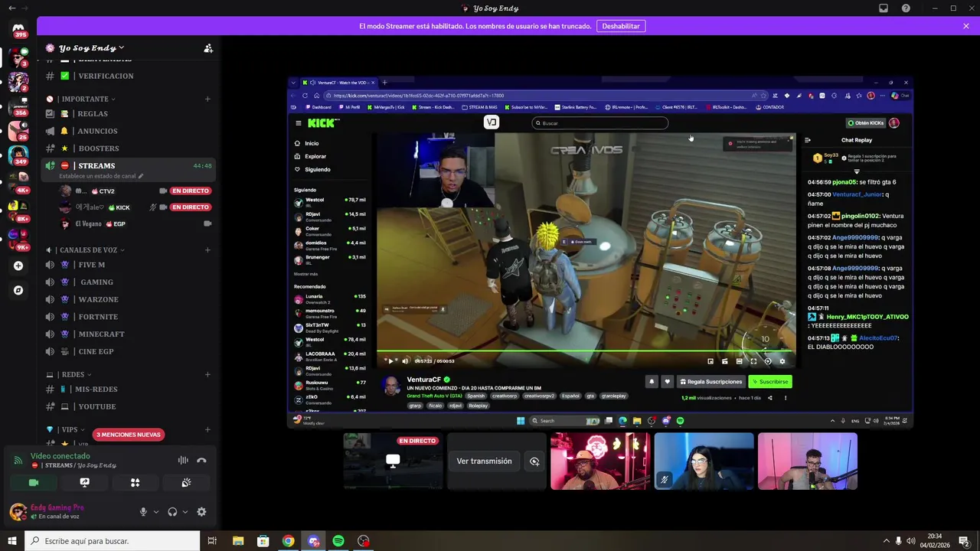Disable streamer mode via Deshabilitar button

point(621,26)
